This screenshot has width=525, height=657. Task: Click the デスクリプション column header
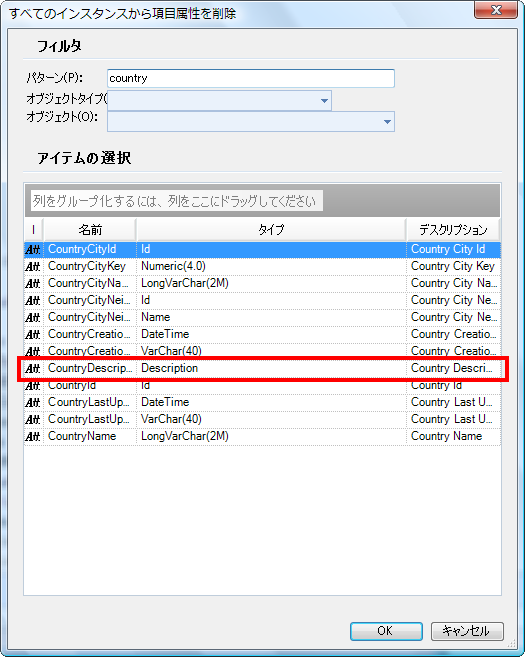tap(453, 230)
